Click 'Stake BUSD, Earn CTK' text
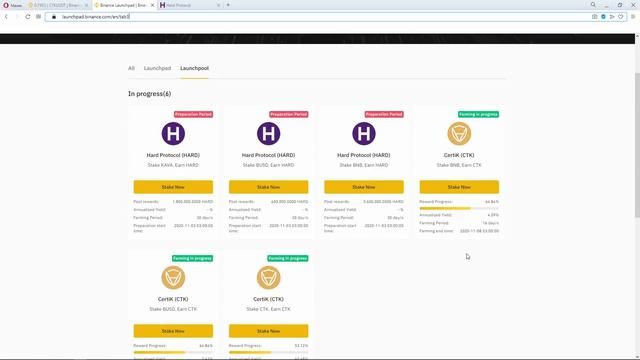The width and height of the screenshot is (640, 360). [x=173, y=309]
